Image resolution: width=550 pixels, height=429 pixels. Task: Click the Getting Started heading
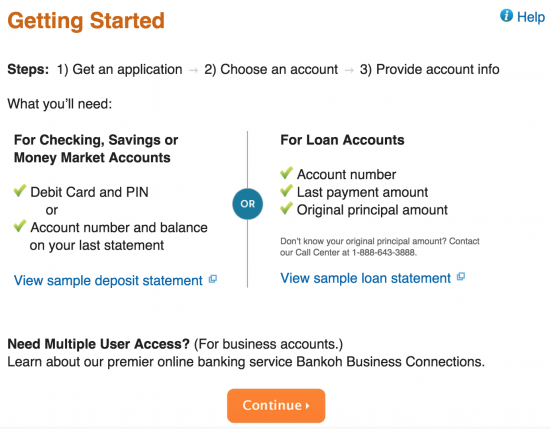pos(86,21)
